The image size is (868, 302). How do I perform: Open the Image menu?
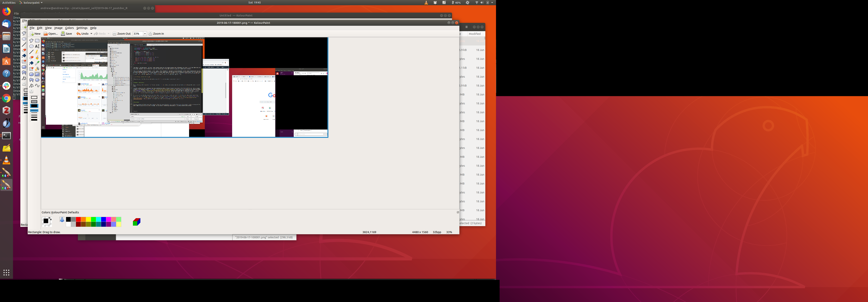tap(58, 28)
